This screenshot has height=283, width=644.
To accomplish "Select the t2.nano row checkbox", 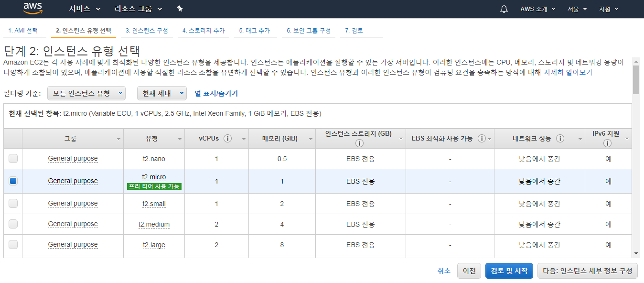I will tap(13, 158).
